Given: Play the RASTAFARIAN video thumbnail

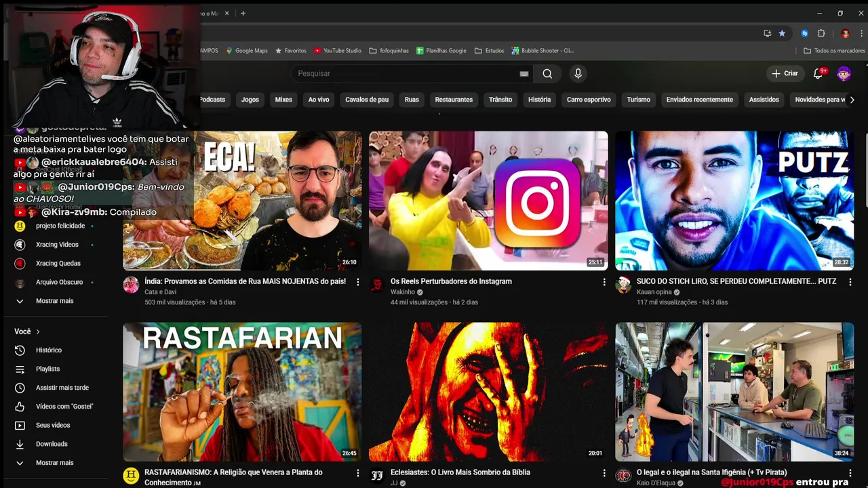Looking at the screenshot, I should point(242,392).
